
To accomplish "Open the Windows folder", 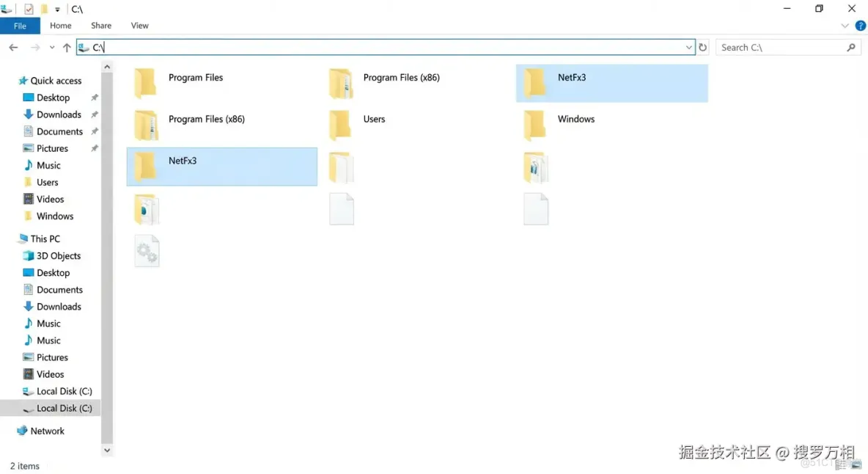I will coord(575,118).
